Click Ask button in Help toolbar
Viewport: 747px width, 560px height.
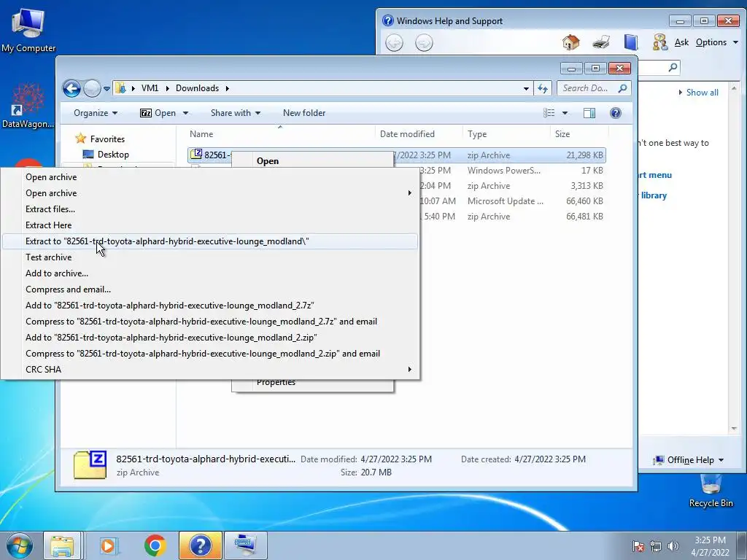point(681,42)
